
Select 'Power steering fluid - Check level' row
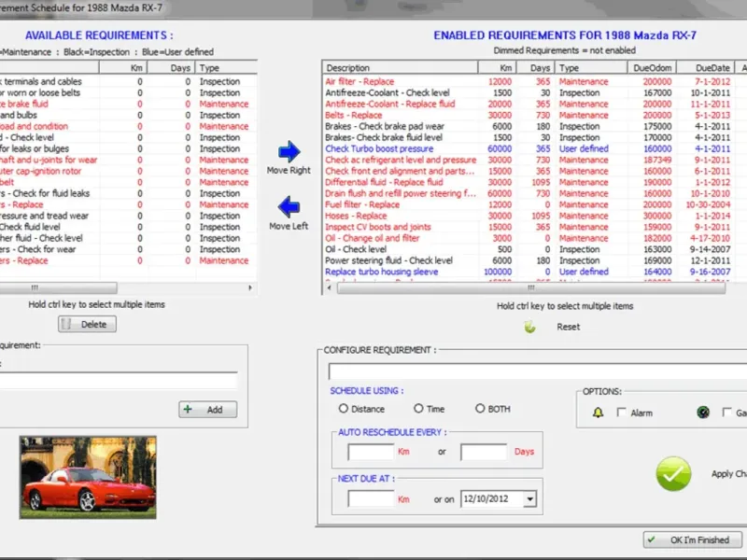533,260
